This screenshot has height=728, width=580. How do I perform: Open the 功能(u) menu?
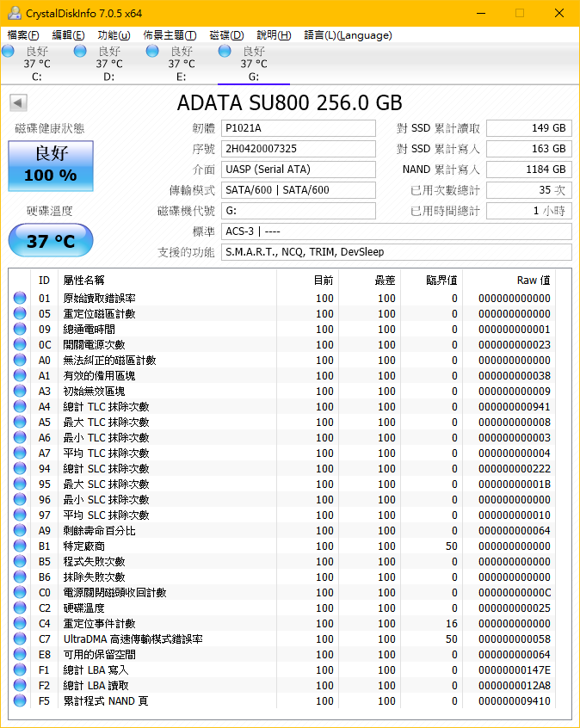click(x=114, y=35)
